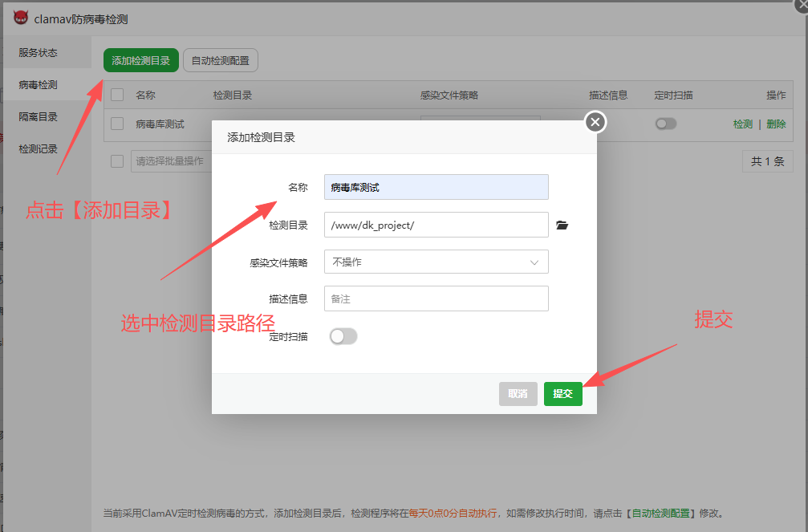
Task: Tick the checkbox beside batch operation selector
Action: [117, 161]
